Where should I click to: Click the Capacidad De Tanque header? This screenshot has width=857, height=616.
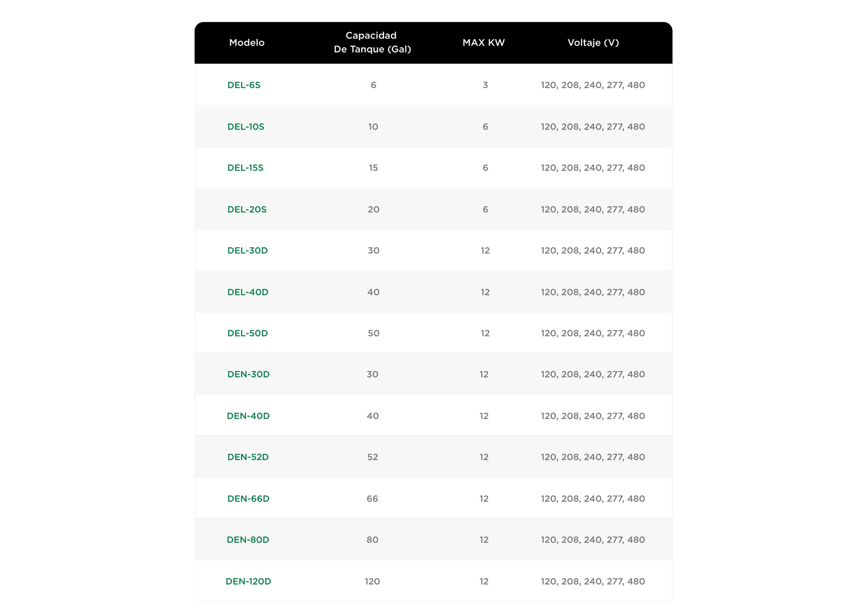(372, 42)
